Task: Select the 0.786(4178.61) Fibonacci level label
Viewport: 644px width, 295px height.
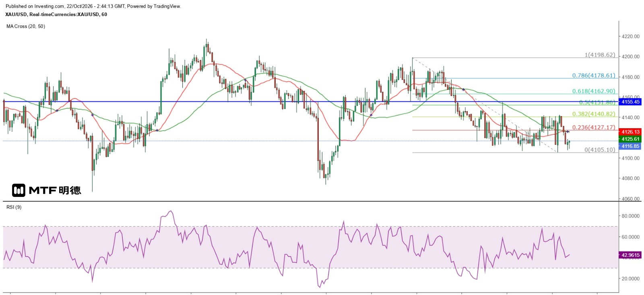Action: 594,75
